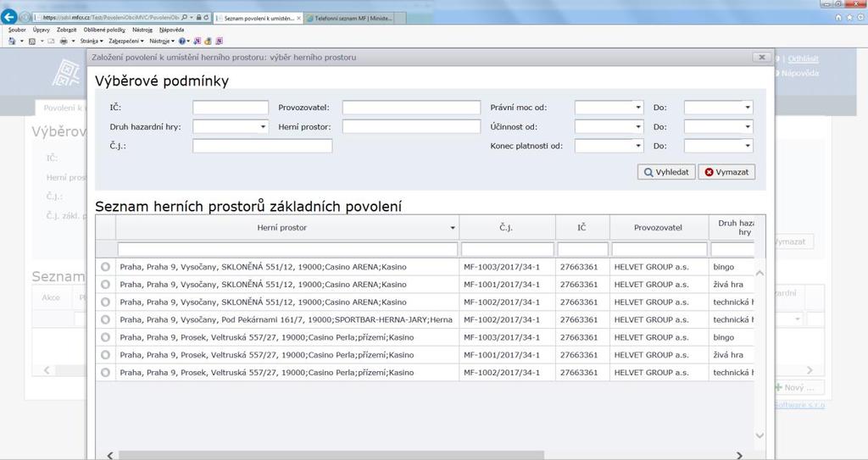
Task: Click the table horizontal scroll right arrow
Action: (x=739, y=455)
